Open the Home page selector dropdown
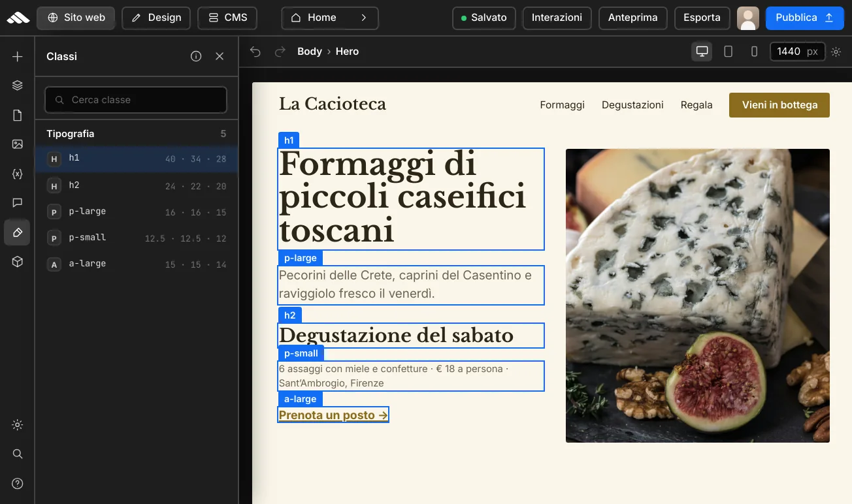Viewport: 852px width, 504px height. pos(330,18)
